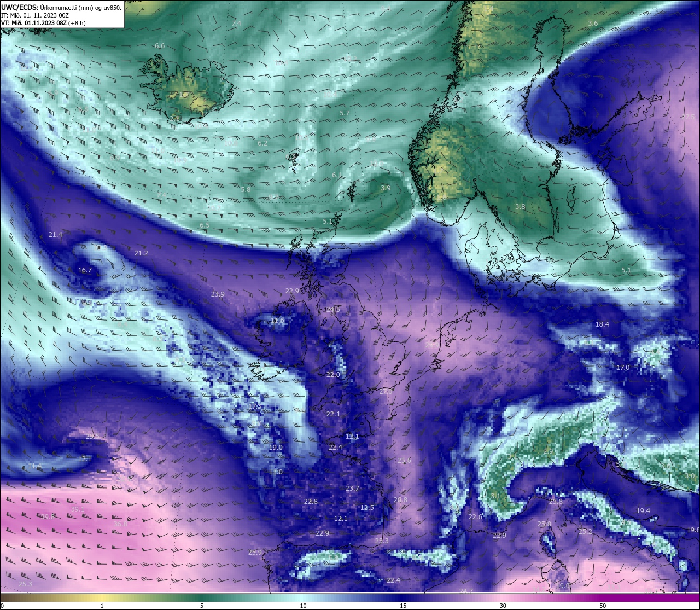
Task: Click the 23.9 value west of Scotland
Action: 218,294
